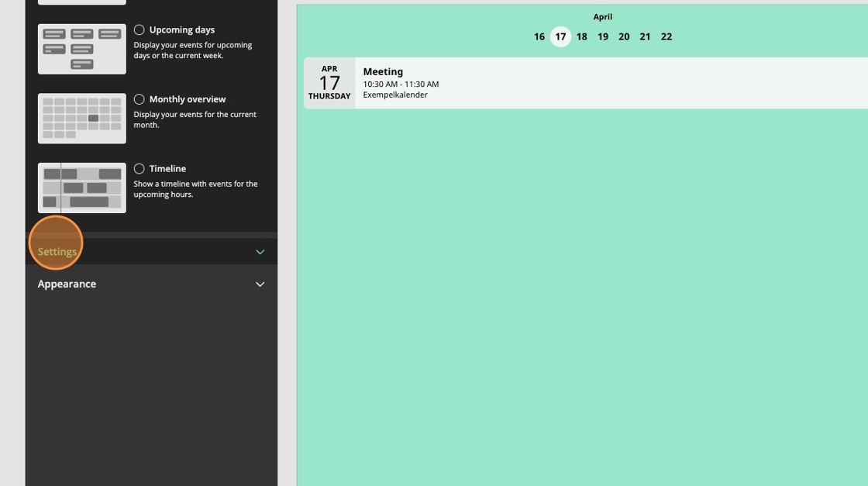The image size is (868, 486).
Task: Select the Upcoming days radio button
Action: (139, 30)
